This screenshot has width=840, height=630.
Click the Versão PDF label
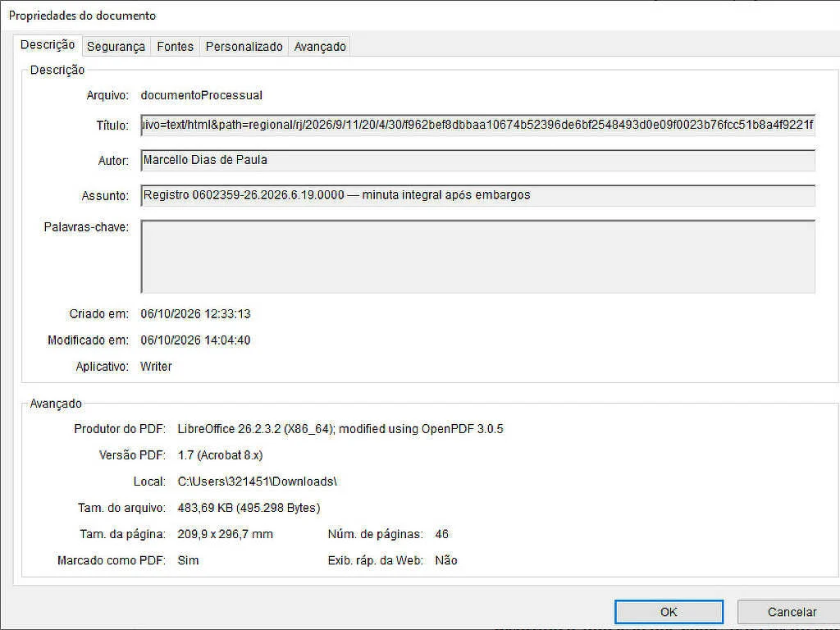coord(132,455)
